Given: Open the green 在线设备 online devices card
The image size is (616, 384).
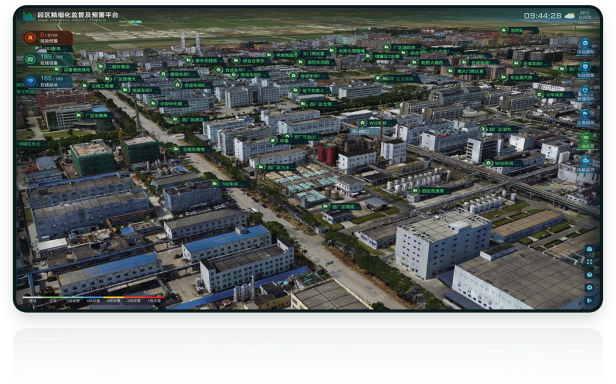Looking at the screenshot, I should (48, 59).
